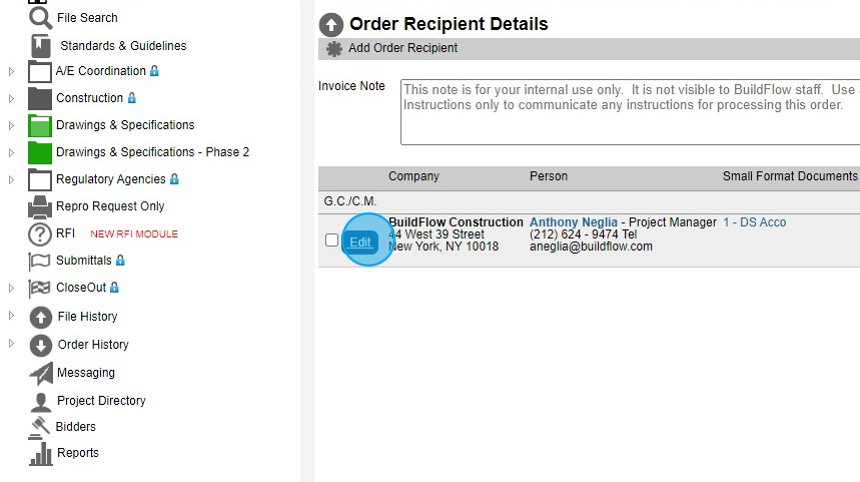Click the Bidders gavel icon
This screenshot has height=482, width=860.
tap(40, 427)
